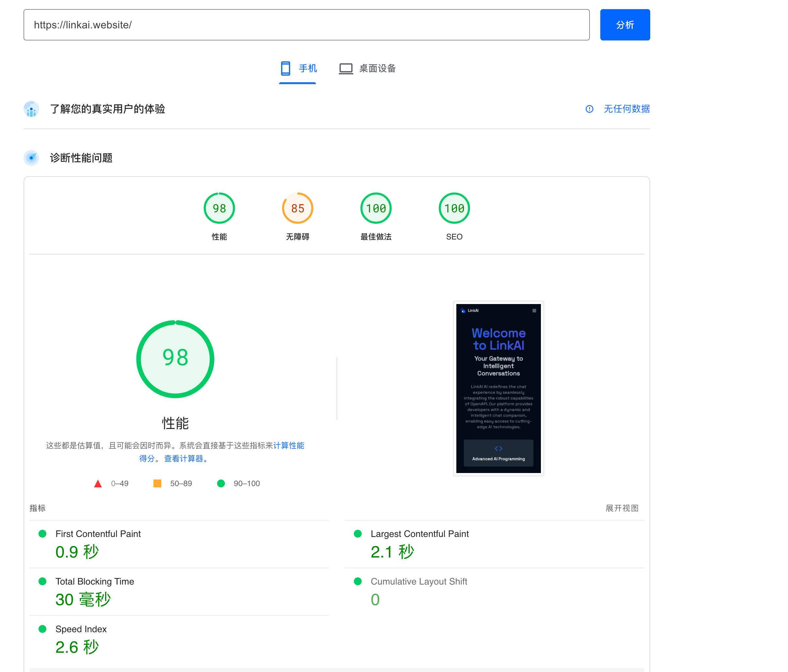The image size is (788, 672).
Task: Expand the metrics with 展开视图
Action: tap(622, 508)
